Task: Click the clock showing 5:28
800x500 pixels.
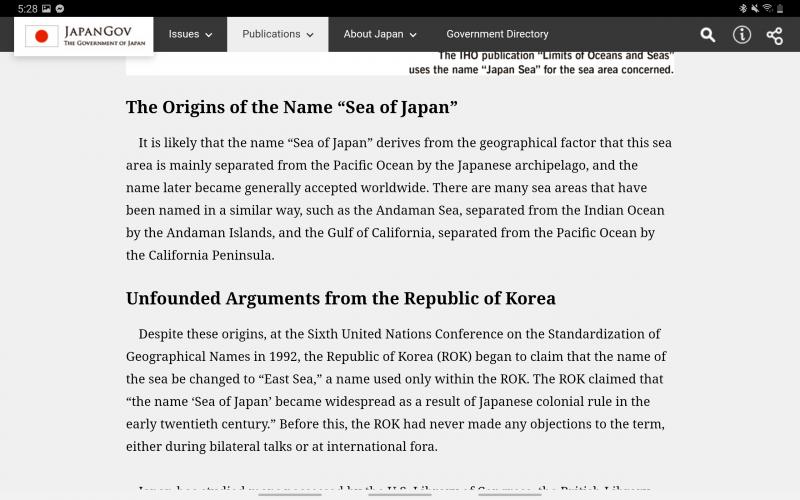Action: click(x=27, y=8)
